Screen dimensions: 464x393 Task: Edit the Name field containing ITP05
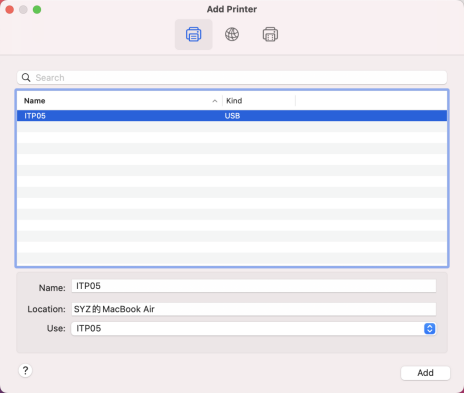coord(254,286)
